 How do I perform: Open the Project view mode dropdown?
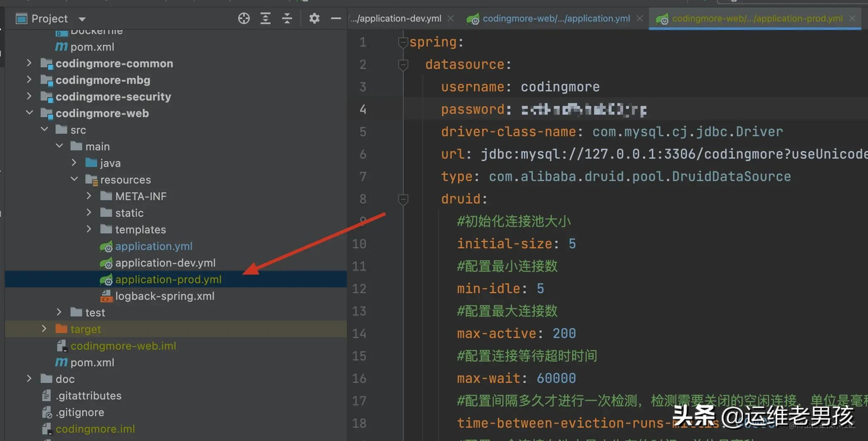(x=82, y=18)
